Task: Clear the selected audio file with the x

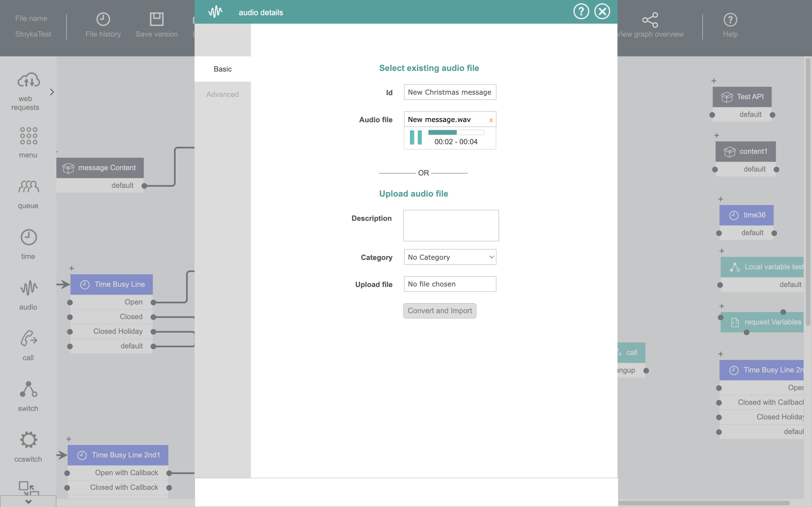Action: [x=491, y=120]
